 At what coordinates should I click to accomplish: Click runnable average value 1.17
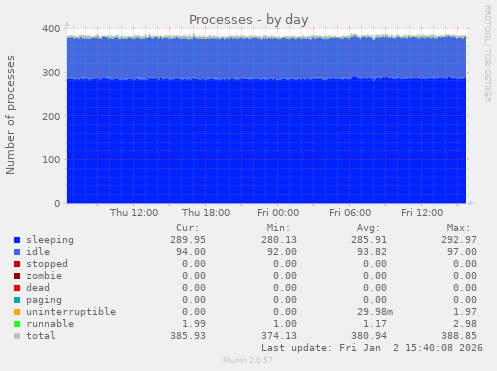[375, 324]
